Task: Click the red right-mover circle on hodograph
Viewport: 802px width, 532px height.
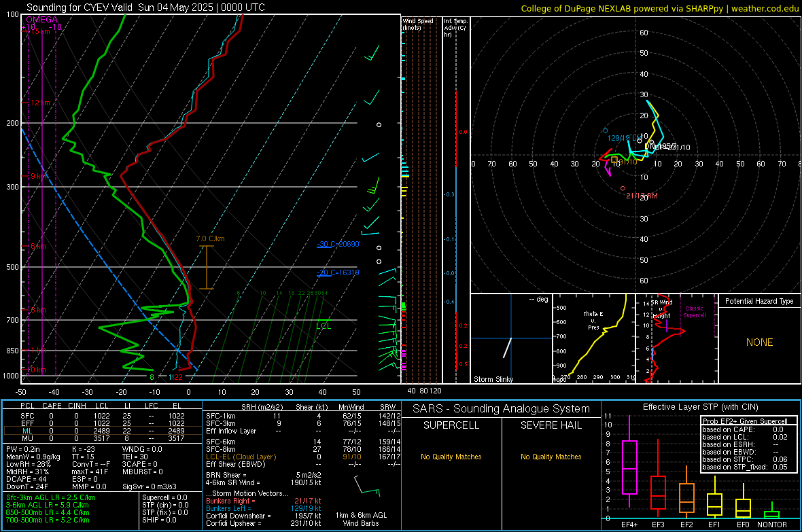Action: tap(623, 188)
